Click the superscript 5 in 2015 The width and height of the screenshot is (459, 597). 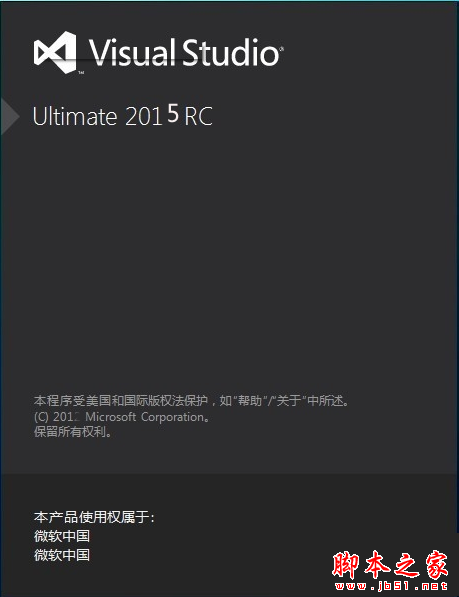[173, 113]
